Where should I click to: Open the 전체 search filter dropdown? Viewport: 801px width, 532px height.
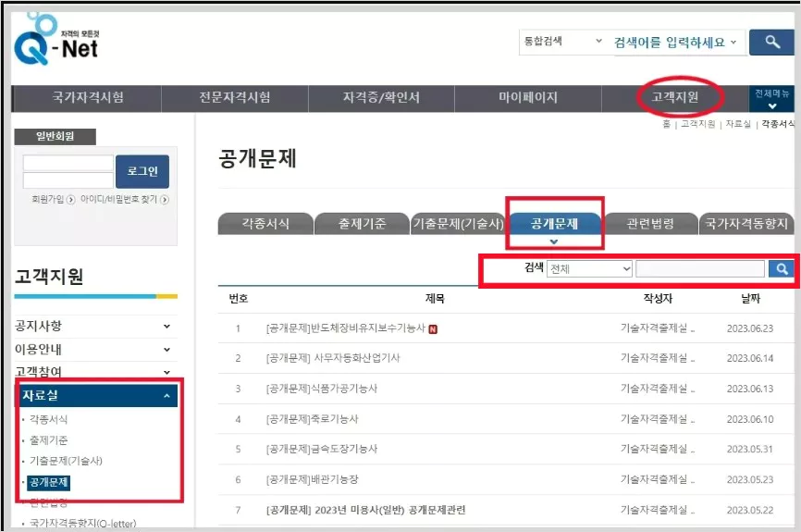click(x=589, y=269)
